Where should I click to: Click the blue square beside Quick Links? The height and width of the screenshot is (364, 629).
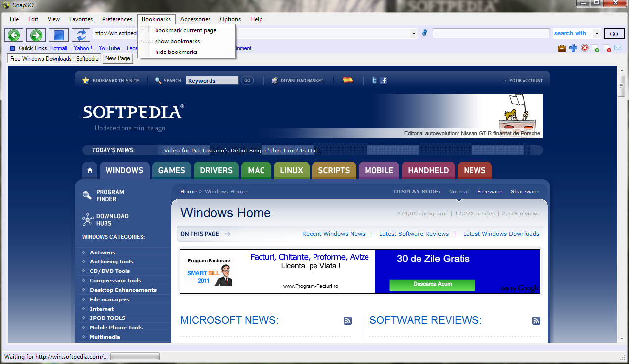[12, 48]
